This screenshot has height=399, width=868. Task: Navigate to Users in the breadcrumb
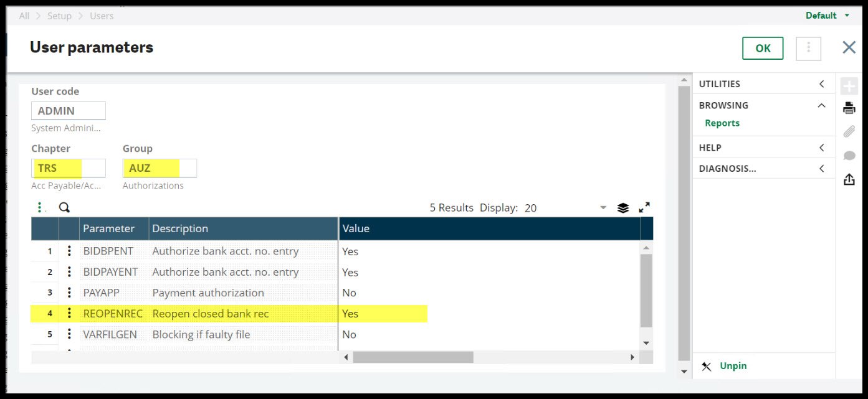click(x=103, y=16)
